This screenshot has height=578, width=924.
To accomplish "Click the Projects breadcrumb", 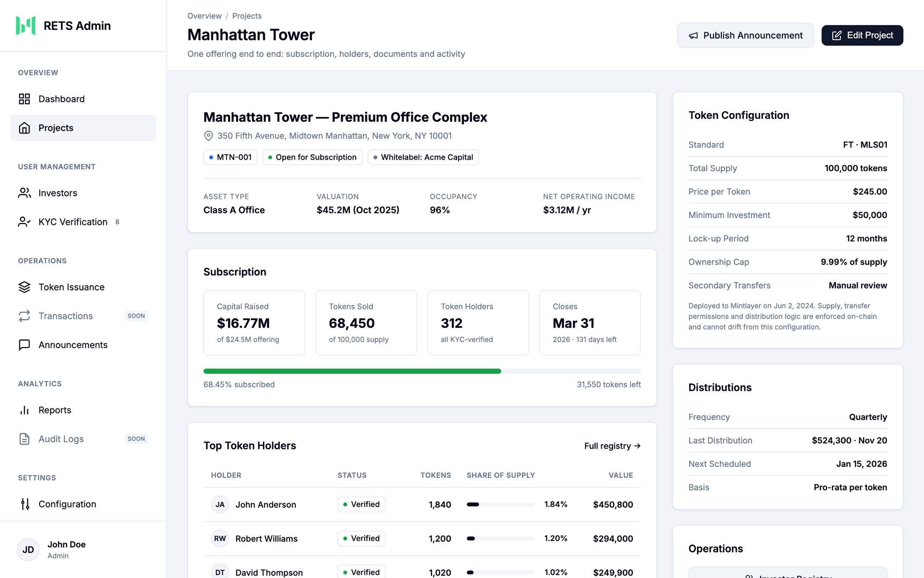I will pos(247,16).
